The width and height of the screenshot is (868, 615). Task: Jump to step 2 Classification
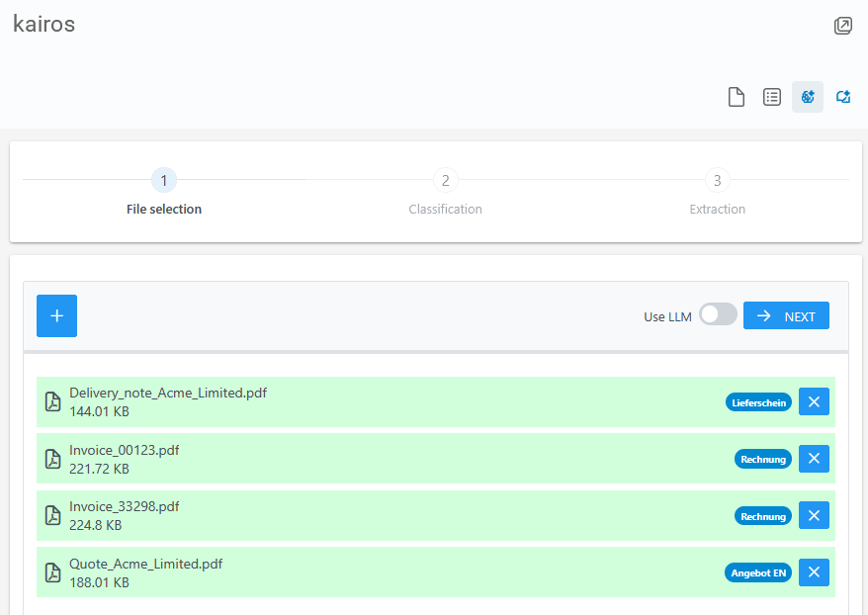[x=446, y=181]
